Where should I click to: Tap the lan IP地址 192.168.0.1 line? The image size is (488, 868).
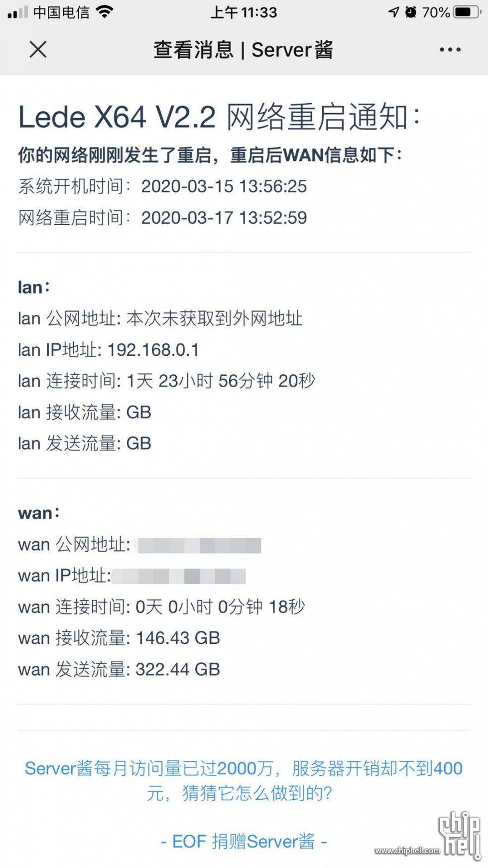point(109,350)
